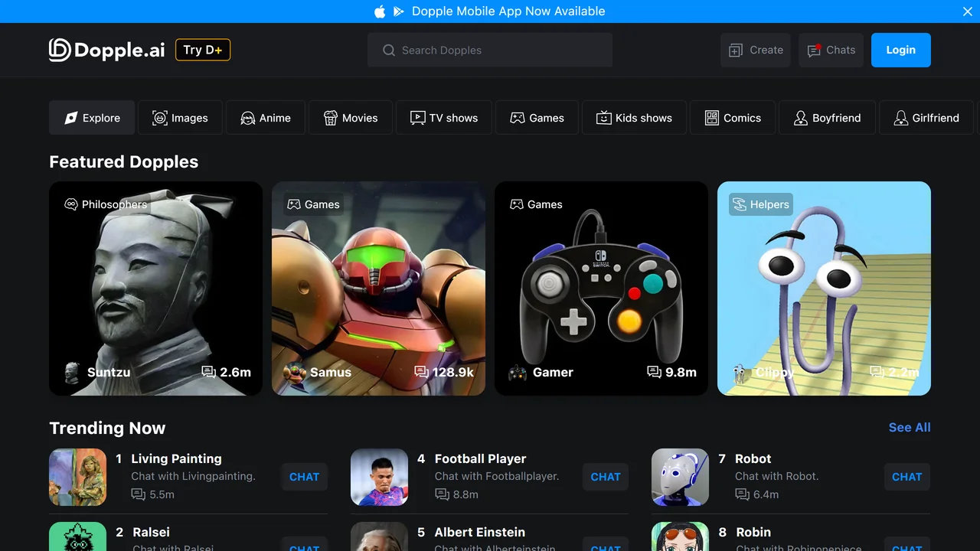980x551 pixels.
Task: Open the Robin avatar thumbnail
Action: [x=680, y=536]
